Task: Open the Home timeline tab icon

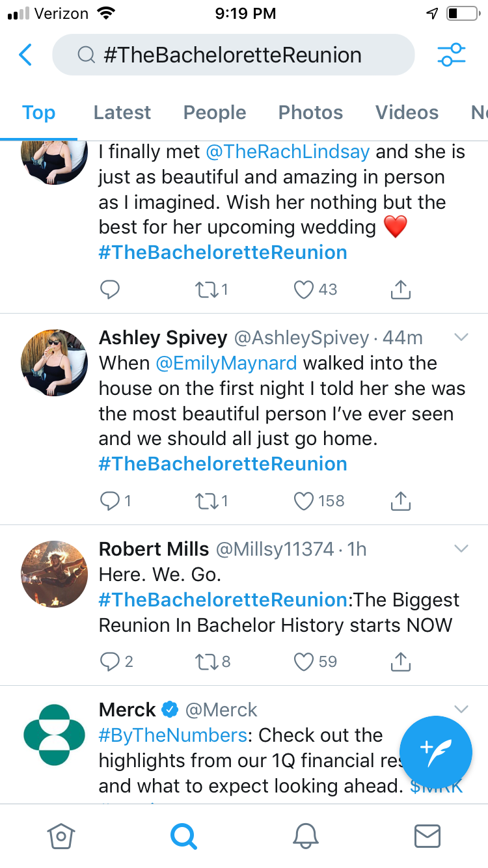Action: pyautogui.click(x=61, y=835)
